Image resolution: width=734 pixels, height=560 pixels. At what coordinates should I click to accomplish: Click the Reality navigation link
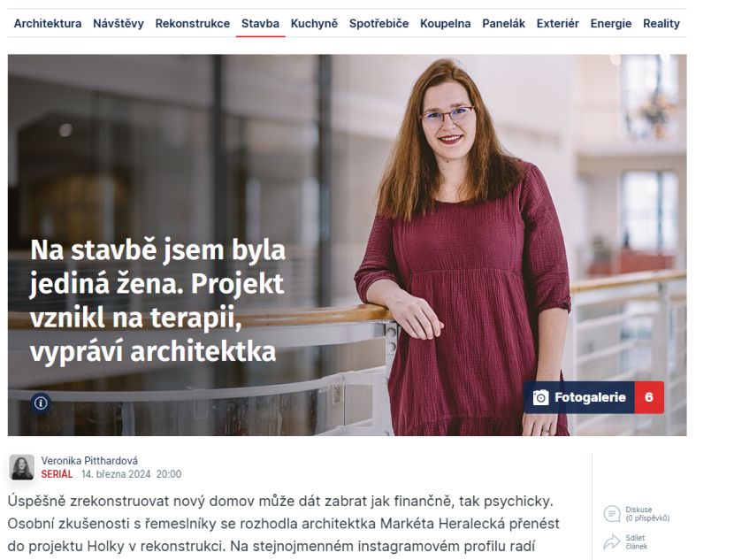coord(661,23)
